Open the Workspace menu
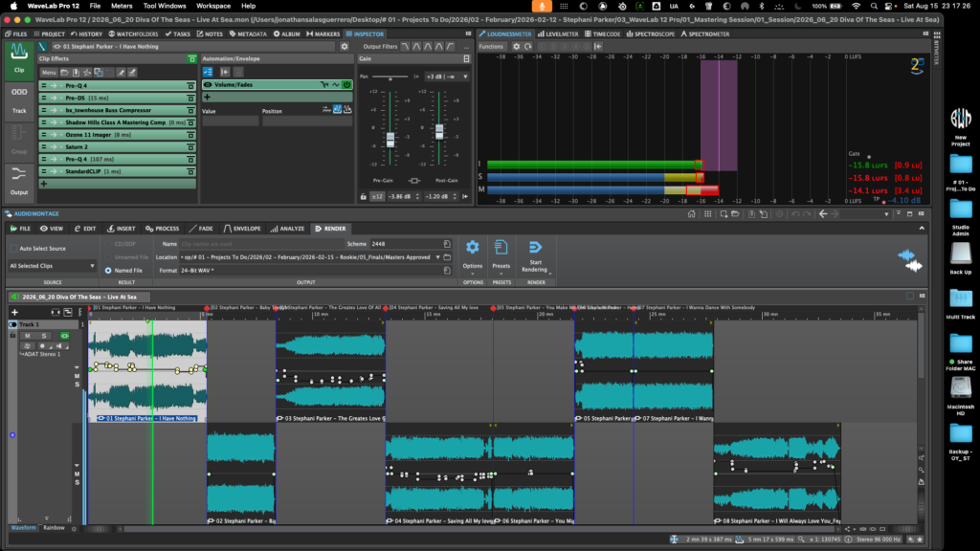Image resolution: width=980 pixels, height=551 pixels. [213, 6]
